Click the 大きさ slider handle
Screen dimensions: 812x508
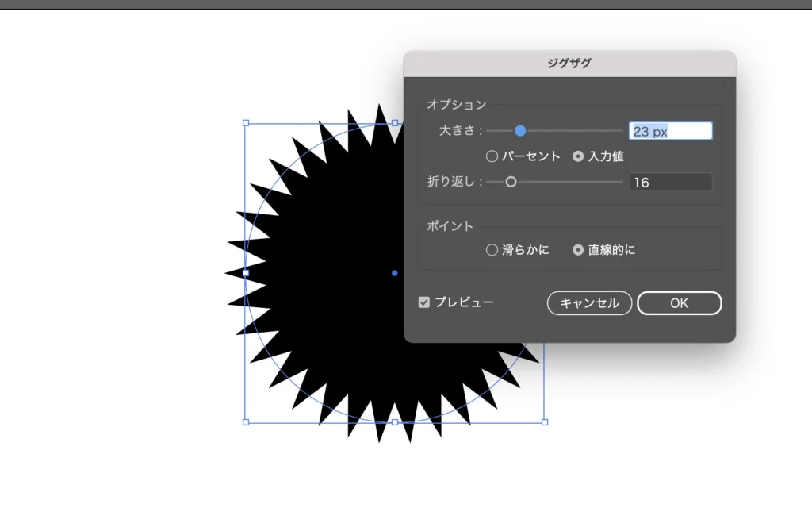(x=520, y=131)
